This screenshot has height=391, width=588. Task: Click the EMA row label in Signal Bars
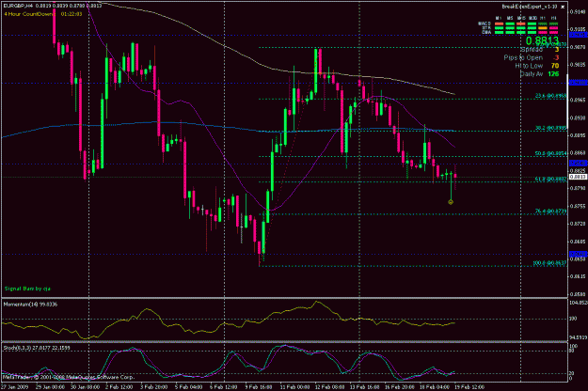(486, 32)
